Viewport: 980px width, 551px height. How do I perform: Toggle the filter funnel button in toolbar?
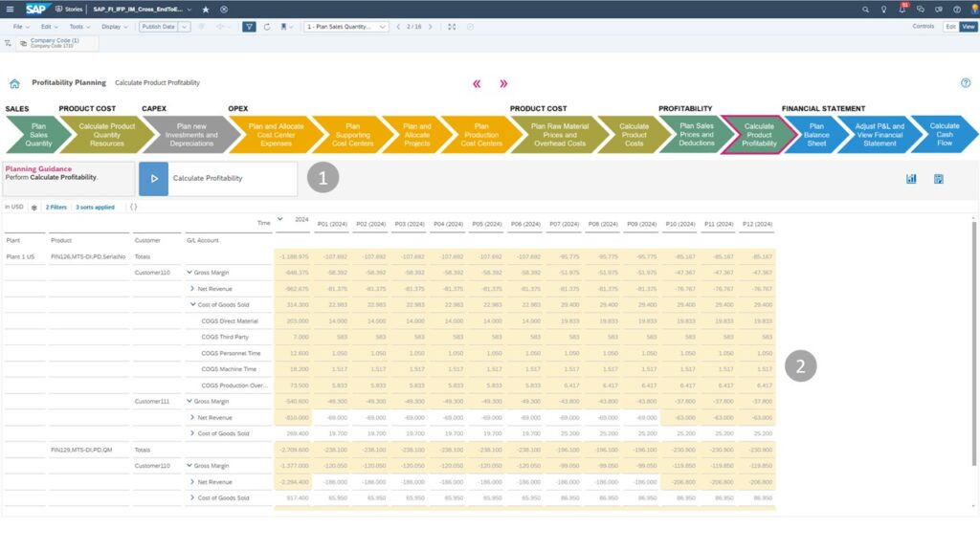249,27
